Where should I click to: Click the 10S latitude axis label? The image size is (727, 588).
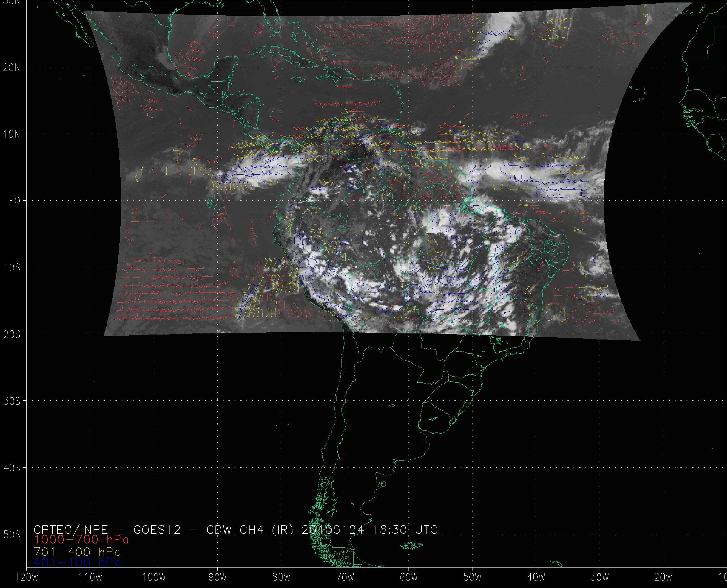(x=12, y=268)
